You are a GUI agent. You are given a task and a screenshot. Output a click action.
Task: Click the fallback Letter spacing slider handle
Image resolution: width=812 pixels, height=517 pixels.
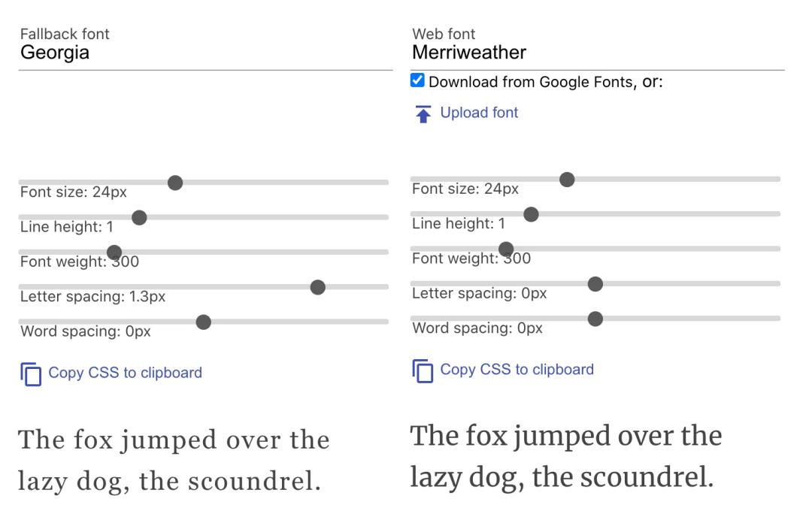coord(318,287)
